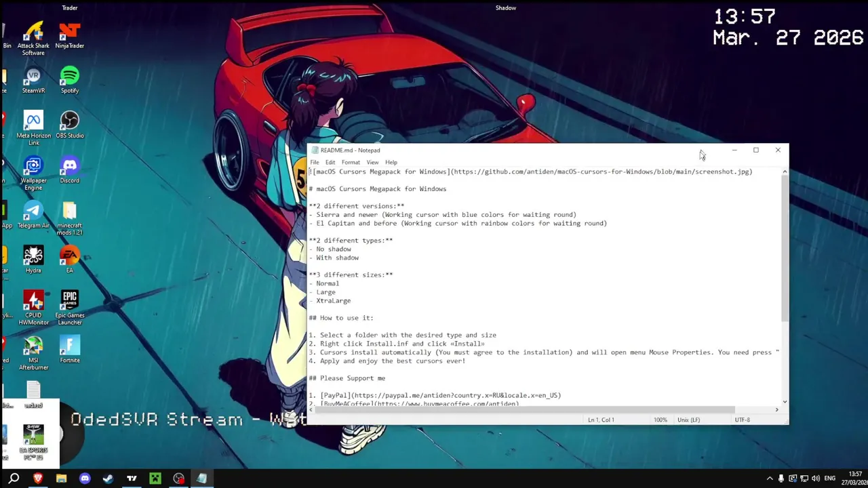The image size is (868, 488).
Task: Open the taskbar clock and date
Action: [x=853, y=479]
